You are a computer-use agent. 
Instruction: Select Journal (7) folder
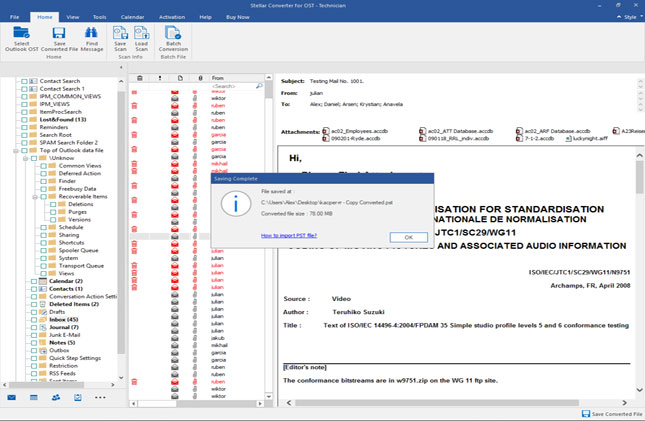coord(64,328)
